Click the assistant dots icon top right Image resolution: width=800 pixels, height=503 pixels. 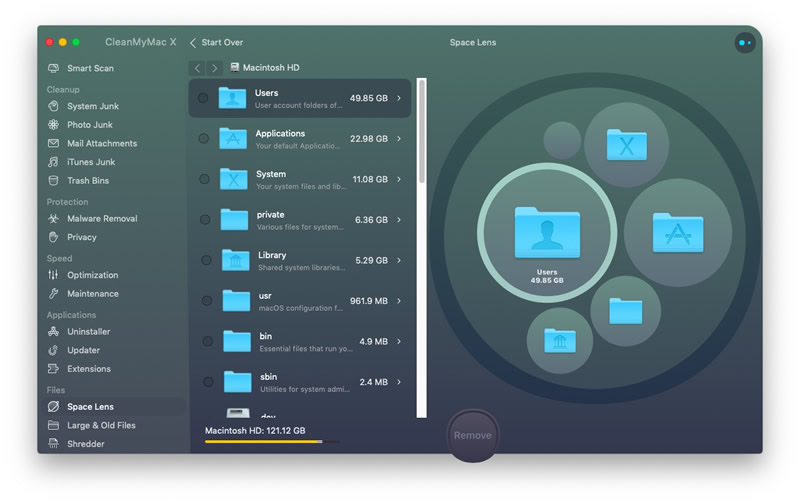[x=745, y=43]
